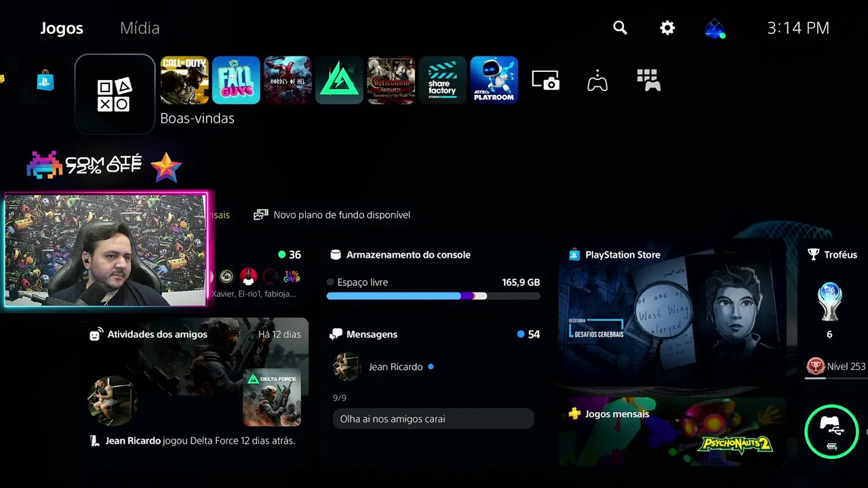Click the platinum trophy count 6
Image resolution: width=868 pixels, height=488 pixels.
829,334
